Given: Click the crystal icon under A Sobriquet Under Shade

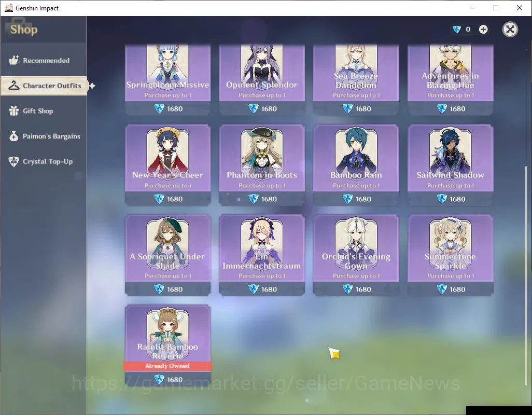Looking at the screenshot, I should click(159, 289).
